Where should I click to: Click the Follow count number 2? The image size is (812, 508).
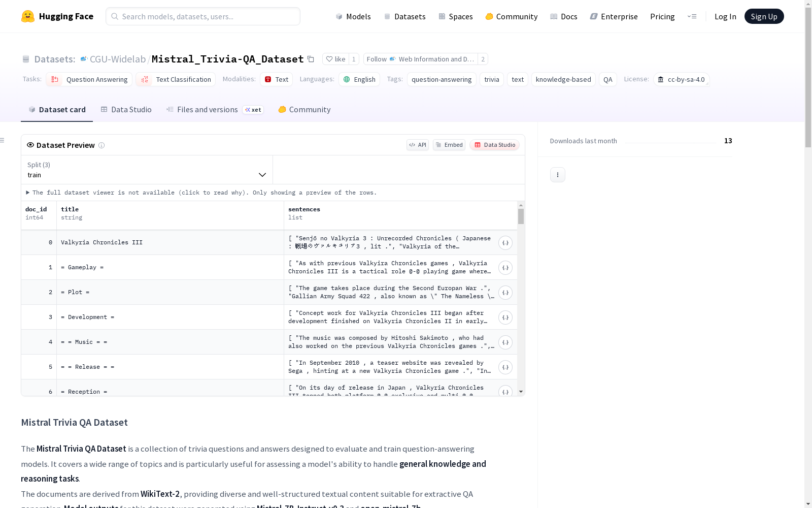[x=483, y=59]
